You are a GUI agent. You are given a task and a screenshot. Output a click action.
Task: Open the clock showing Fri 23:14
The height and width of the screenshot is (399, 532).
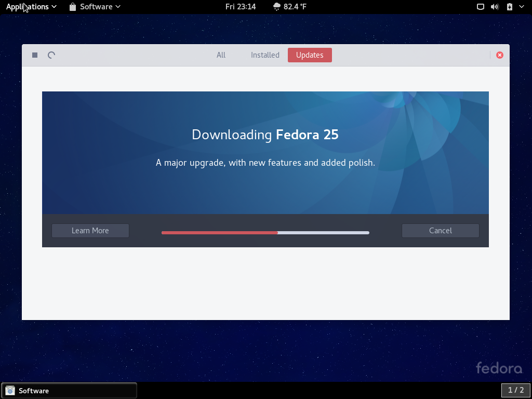(x=241, y=7)
